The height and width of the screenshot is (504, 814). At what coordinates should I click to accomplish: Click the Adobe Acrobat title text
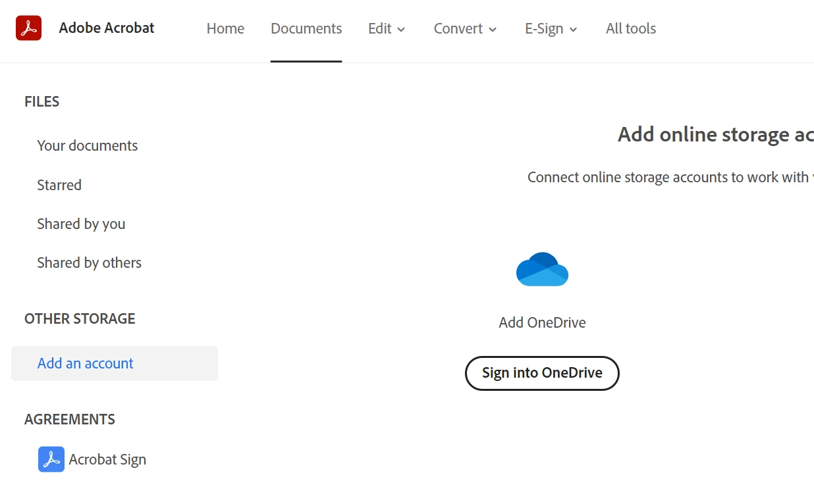click(107, 28)
